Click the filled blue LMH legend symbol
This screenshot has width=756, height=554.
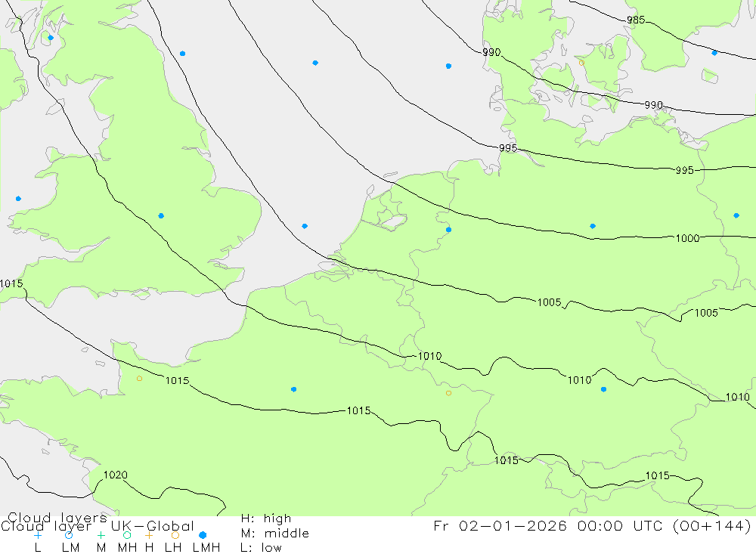203,535
